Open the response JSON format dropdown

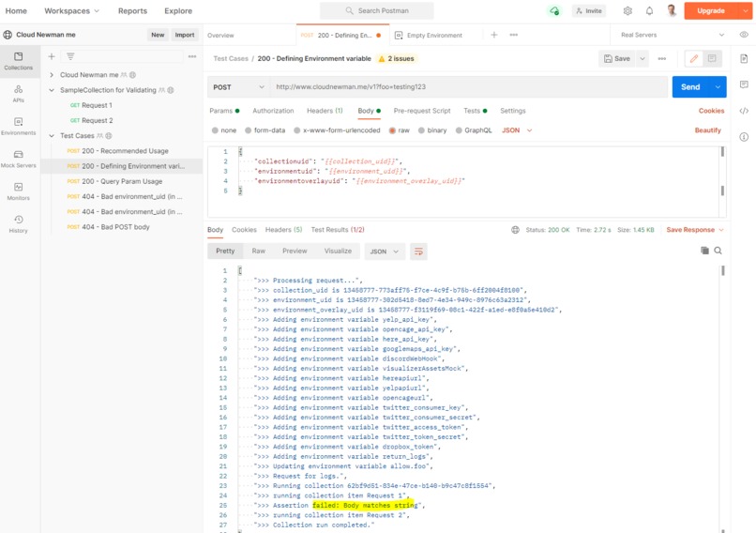pyautogui.click(x=384, y=251)
